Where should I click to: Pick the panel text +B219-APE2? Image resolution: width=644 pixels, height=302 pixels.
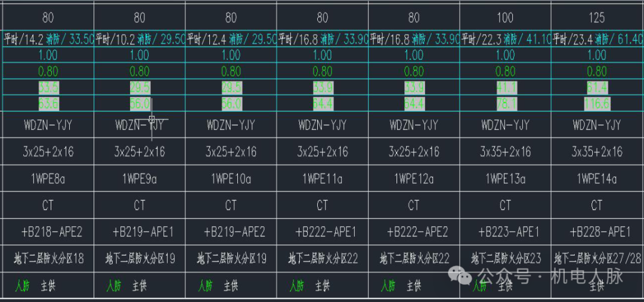pyautogui.click(x=231, y=232)
